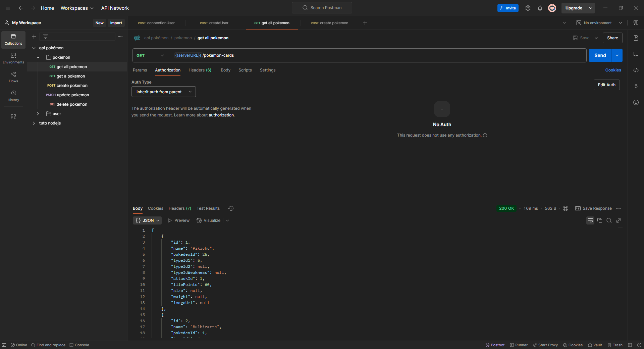
Task: Open the code snippet panel
Action: click(636, 70)
